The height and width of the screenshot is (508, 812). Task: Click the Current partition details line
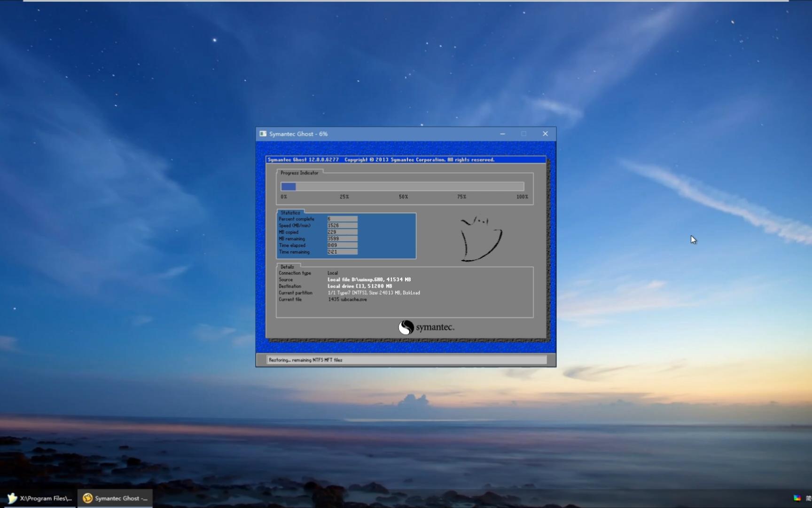[x=374, y=293]
